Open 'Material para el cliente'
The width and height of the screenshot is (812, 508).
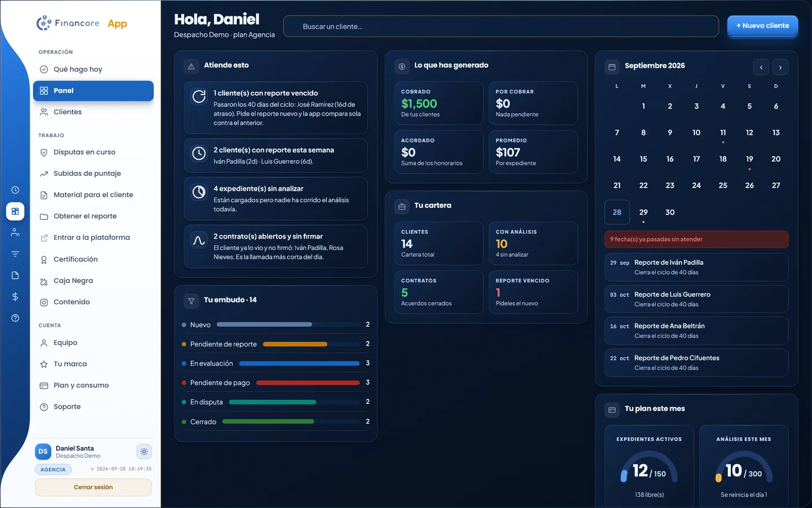coord(93,195)
